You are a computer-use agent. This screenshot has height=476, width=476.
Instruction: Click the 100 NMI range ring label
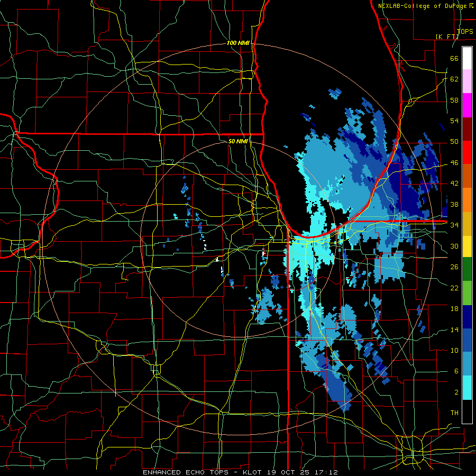pos(239,43)
